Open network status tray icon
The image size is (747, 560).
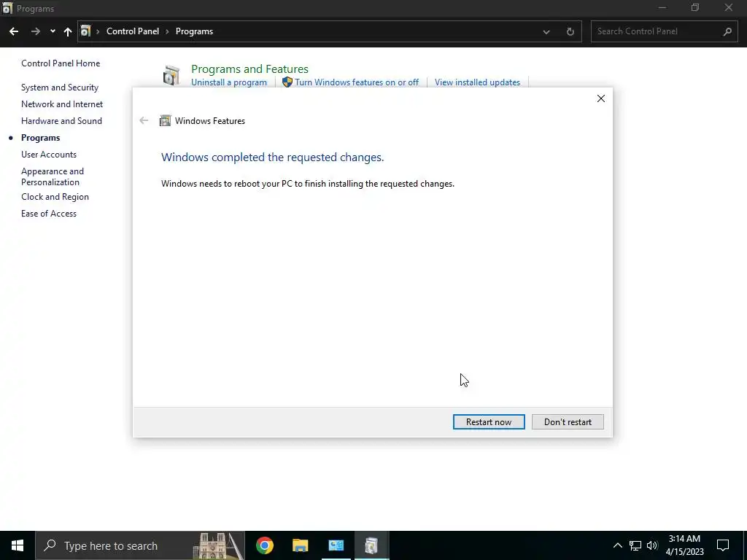point(635,545)
